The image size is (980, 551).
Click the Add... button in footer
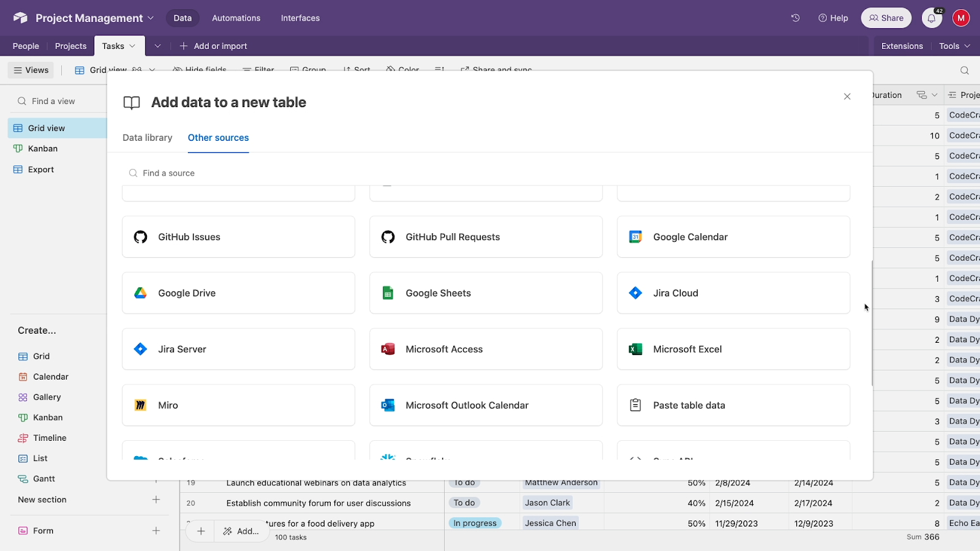(241, 531)
